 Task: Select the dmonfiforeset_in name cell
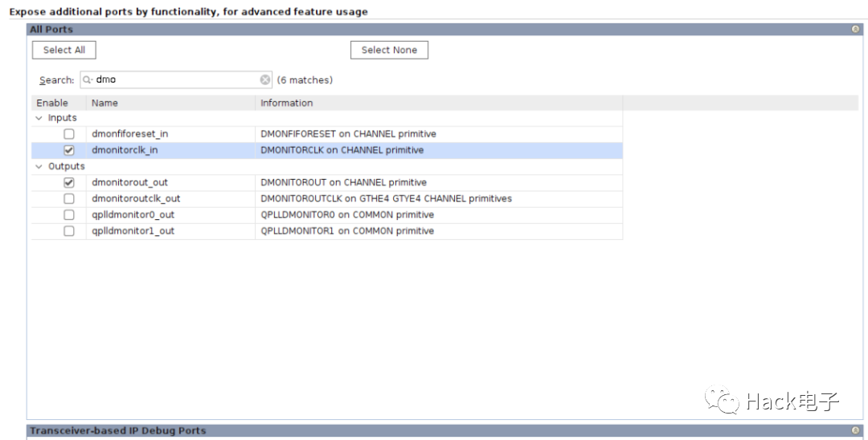(x=170, y=134)
